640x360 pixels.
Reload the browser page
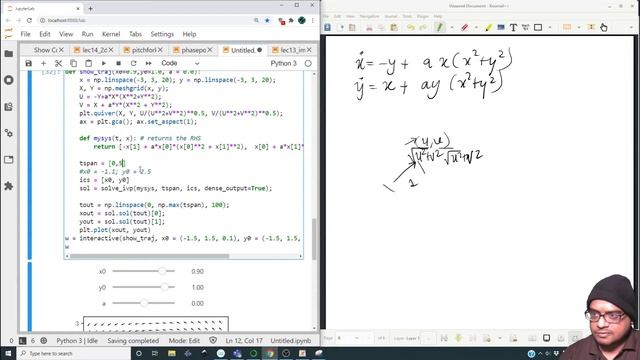29,20
